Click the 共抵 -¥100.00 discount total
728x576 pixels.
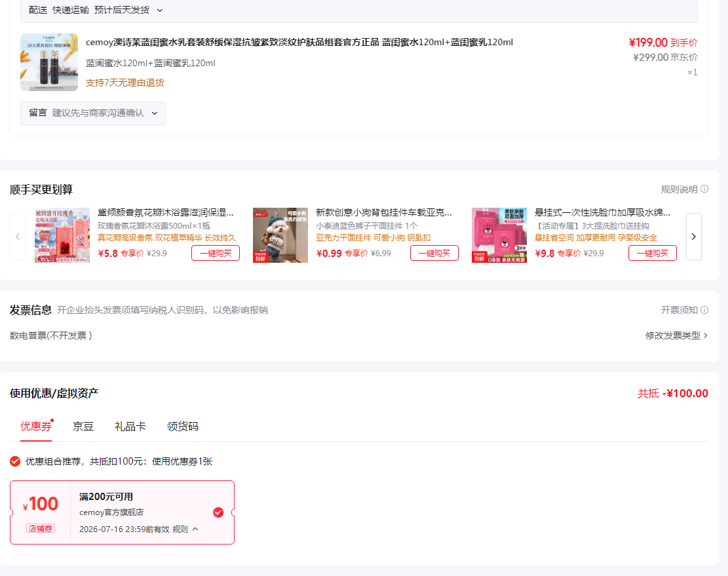click(x=673, y=394)
